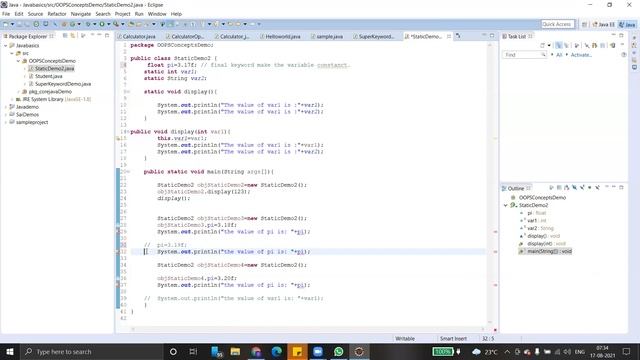Switch to the Helloworld.java editor tab
Image resolution: width=640 pixels, height=360 pixels.
pos(280,36)
